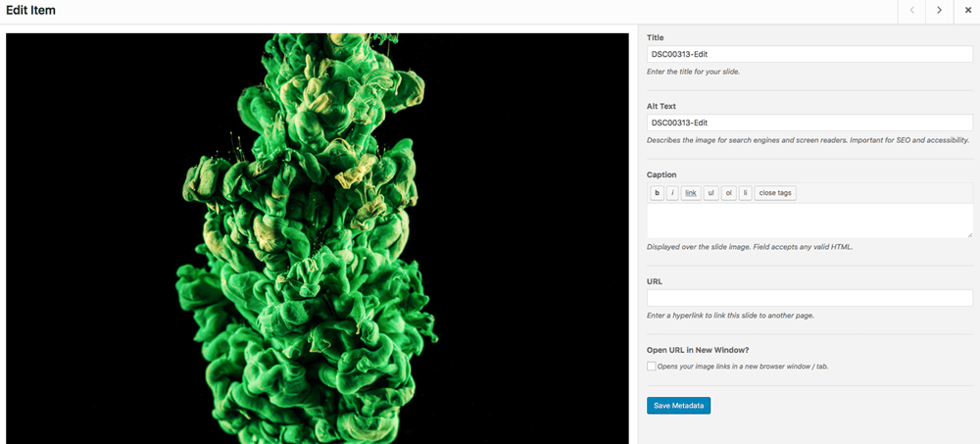The width and height of the screenshot is (980, 444).
Task: Click inside the Caption text area
Action: [810, 221]
